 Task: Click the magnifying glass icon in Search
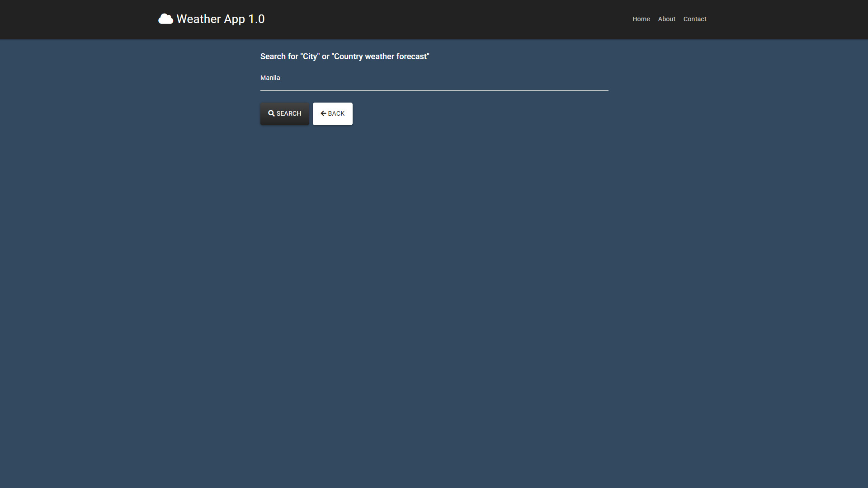coord(271,113)
